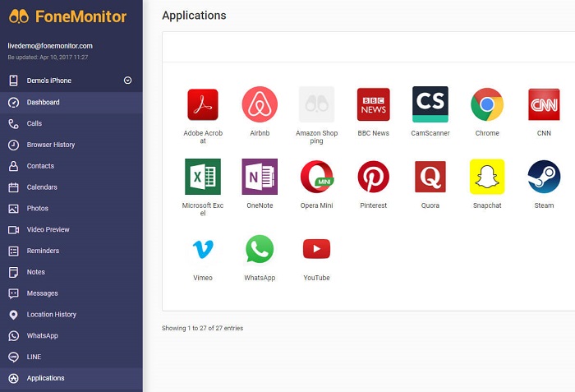Viewport: 575px width, 392px height.
Task: Click the FoneMonitor binoculars logo
Action: coord(19,16)
